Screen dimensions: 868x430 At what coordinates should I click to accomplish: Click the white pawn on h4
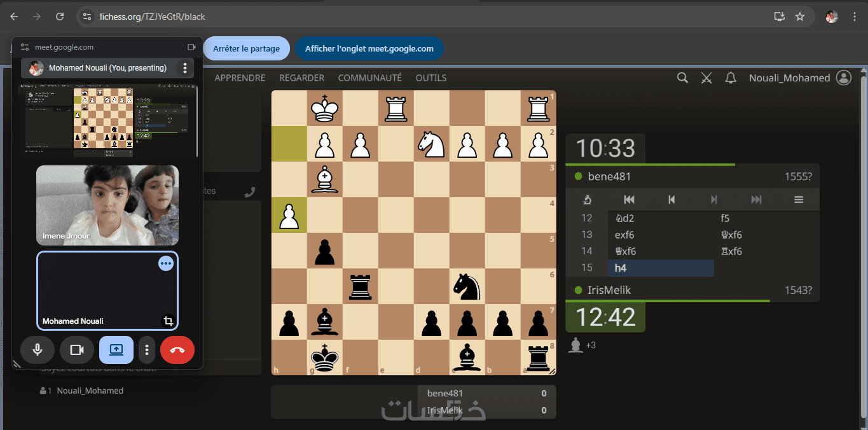[x=289, y=215]
